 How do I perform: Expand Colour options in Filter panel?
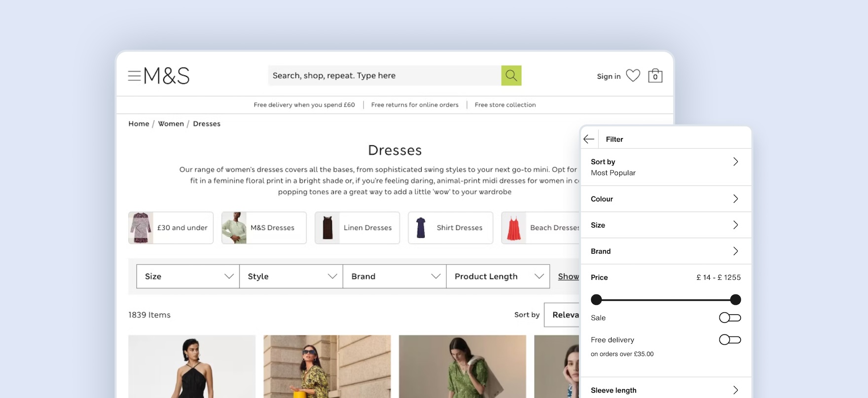[x=665, y=199]
